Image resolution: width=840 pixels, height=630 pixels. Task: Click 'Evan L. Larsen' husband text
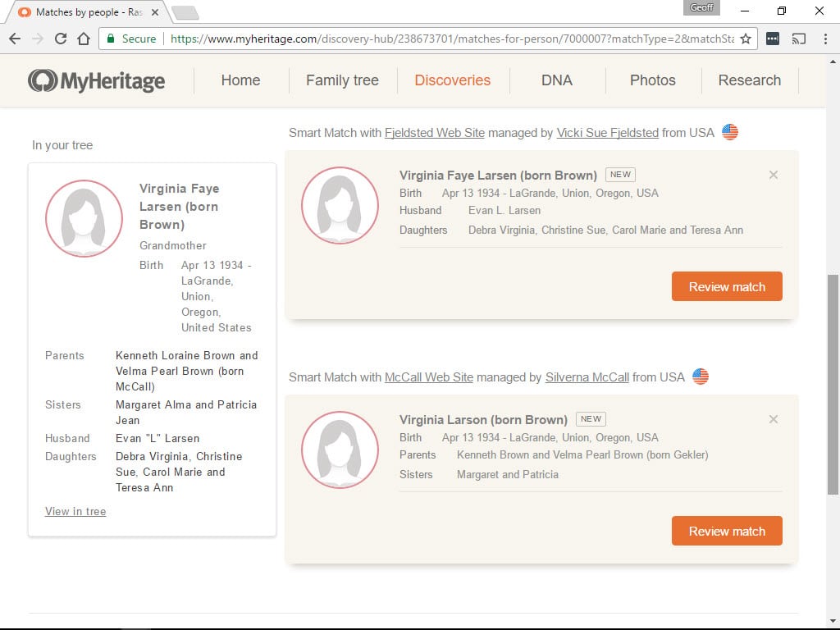click(x=504, y=211)
